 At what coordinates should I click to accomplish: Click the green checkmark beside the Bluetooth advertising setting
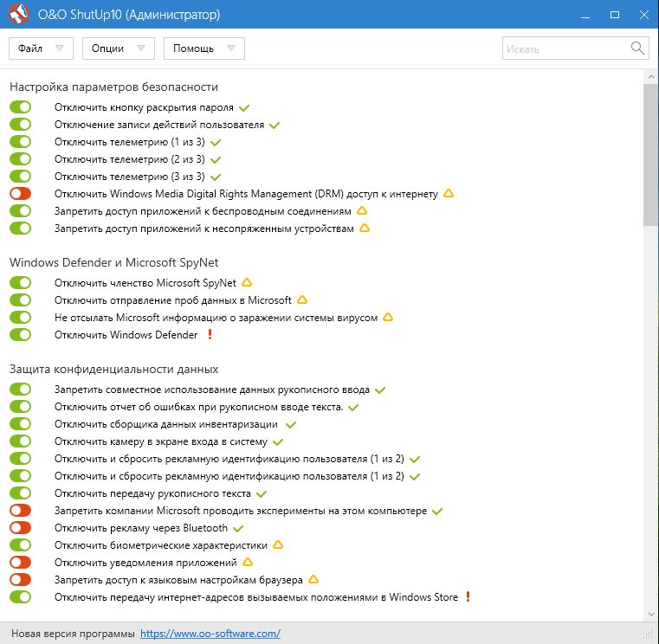point(238,528)
